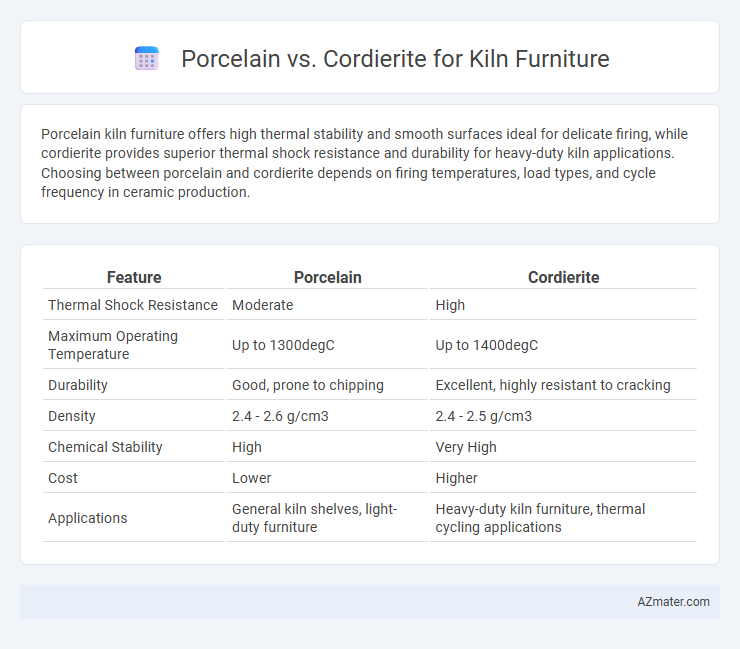Select the 'Porcelain' column header
This screenshot has width=740, height=649.
[328, 277]
